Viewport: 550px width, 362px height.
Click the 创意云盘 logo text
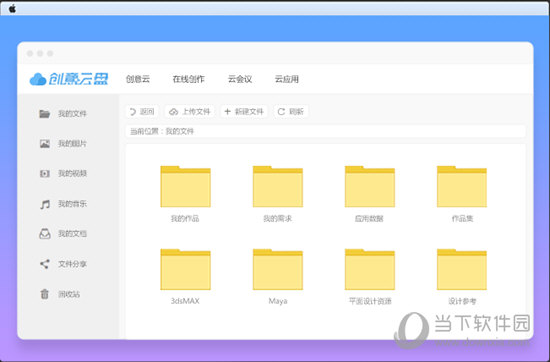coord(78,79)
